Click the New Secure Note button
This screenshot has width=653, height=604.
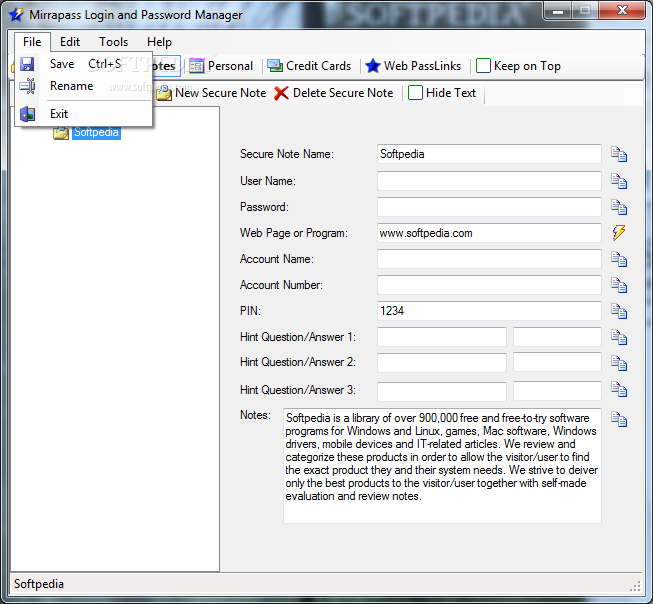[x=211, y=93]
